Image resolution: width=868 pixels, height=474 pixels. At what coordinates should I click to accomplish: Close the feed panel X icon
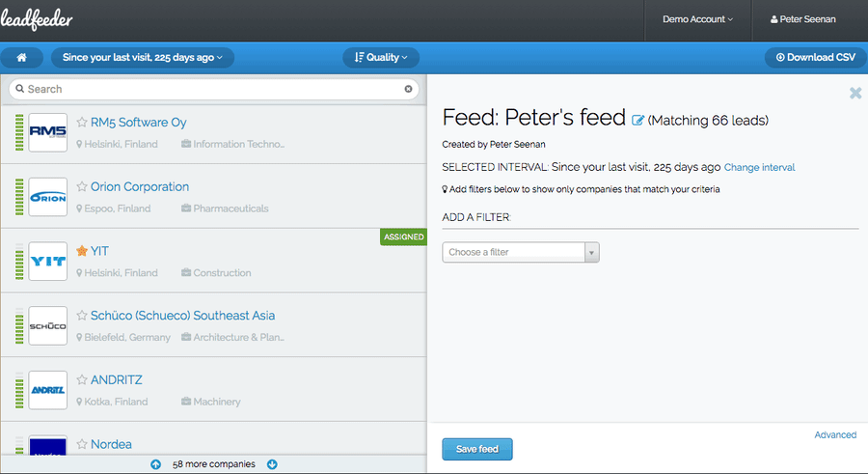click(x=855, y=93)
